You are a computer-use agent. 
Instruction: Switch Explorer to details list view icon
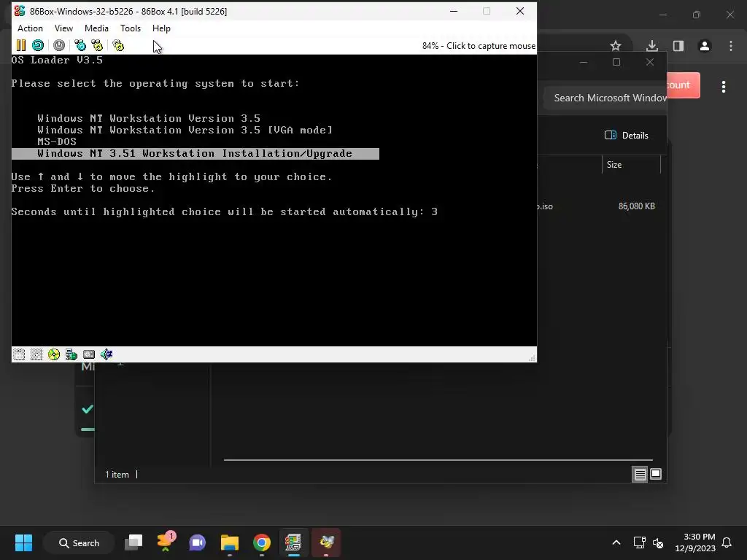coord(640,474)
